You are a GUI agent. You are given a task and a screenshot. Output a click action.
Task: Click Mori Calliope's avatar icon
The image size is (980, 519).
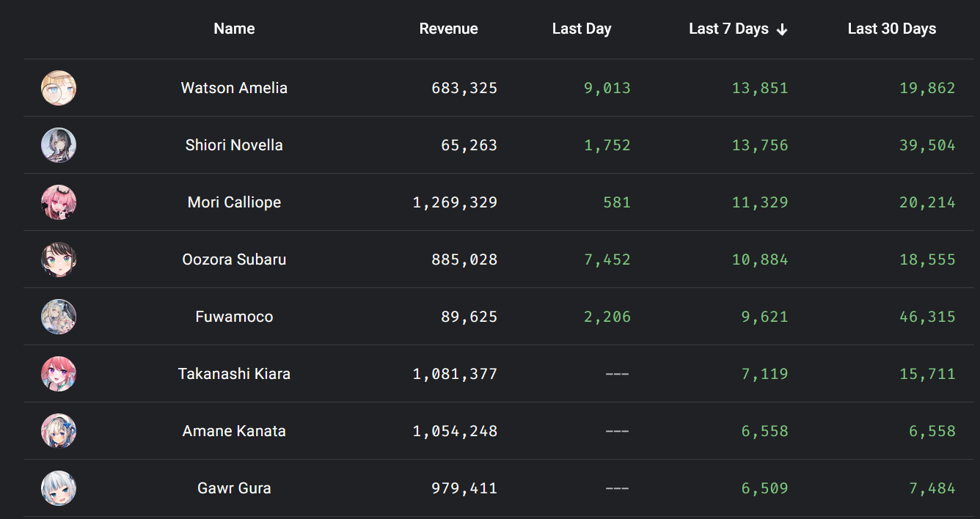[59, 202]
